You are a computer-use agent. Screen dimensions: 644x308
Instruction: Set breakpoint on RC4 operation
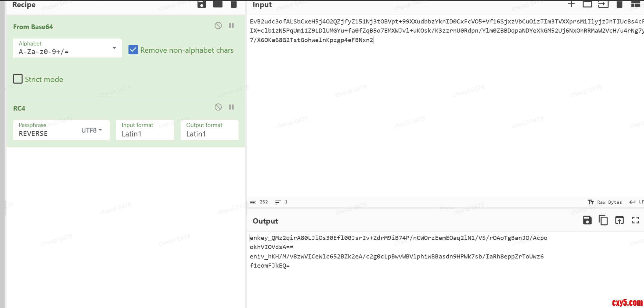tap(231, 107)
